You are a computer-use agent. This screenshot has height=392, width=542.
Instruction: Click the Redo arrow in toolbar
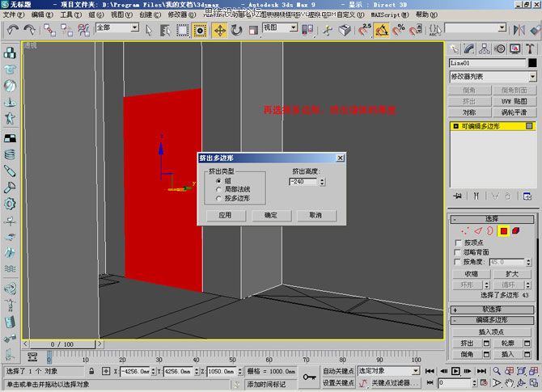pos(29,30)
